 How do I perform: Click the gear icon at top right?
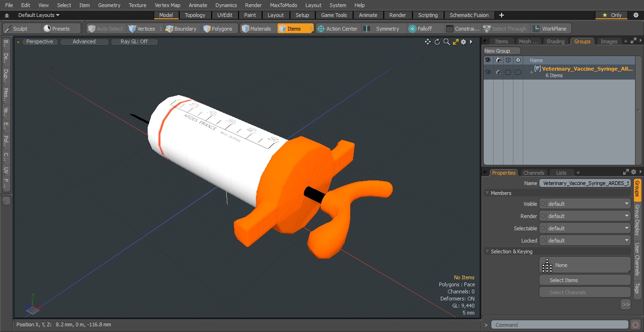[x=636, y=15]
